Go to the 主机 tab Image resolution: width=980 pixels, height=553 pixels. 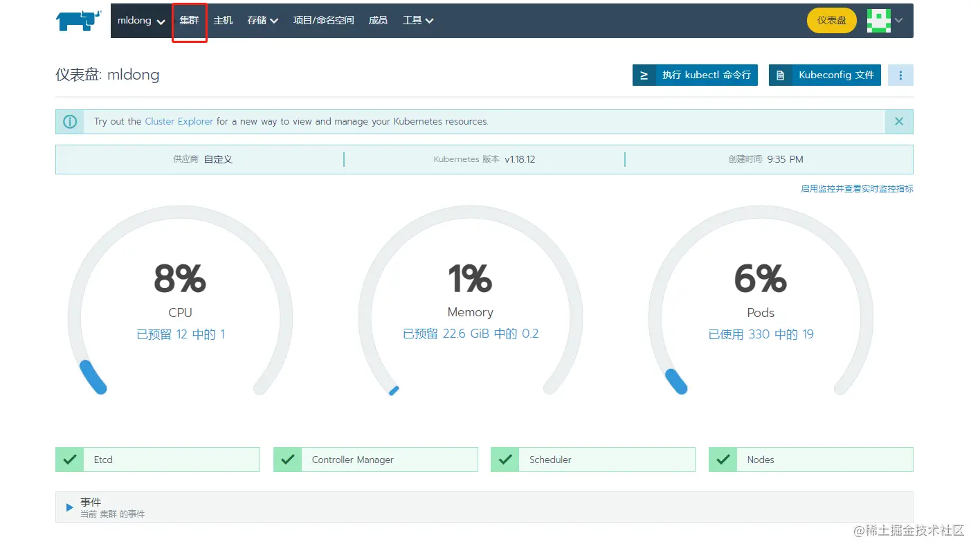[223, 21]
